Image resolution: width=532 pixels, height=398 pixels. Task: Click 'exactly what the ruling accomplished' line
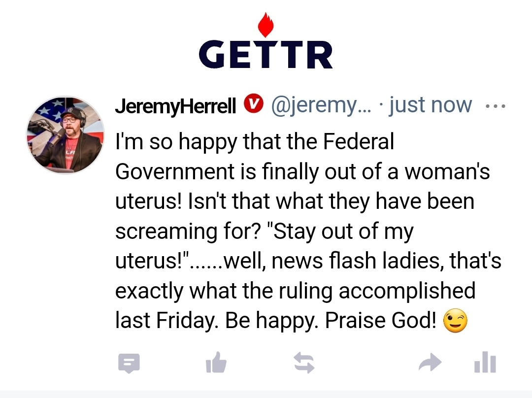pos(295,291)
